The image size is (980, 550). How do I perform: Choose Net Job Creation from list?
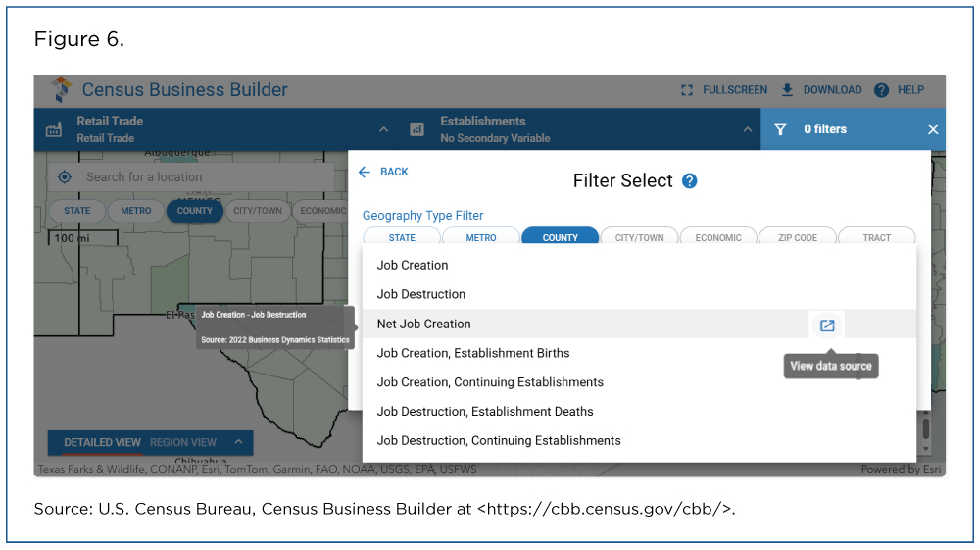pyautogui.click(x=424, y=325)
